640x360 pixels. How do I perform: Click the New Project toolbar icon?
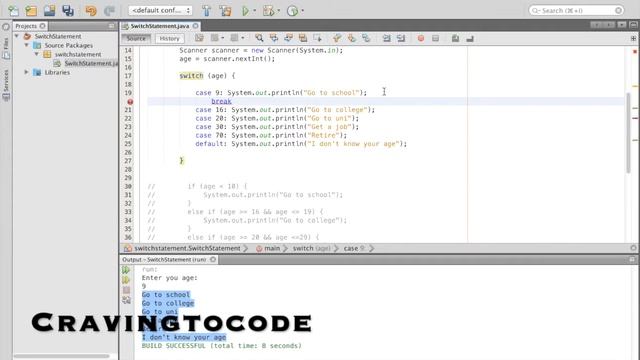[31, 11]
